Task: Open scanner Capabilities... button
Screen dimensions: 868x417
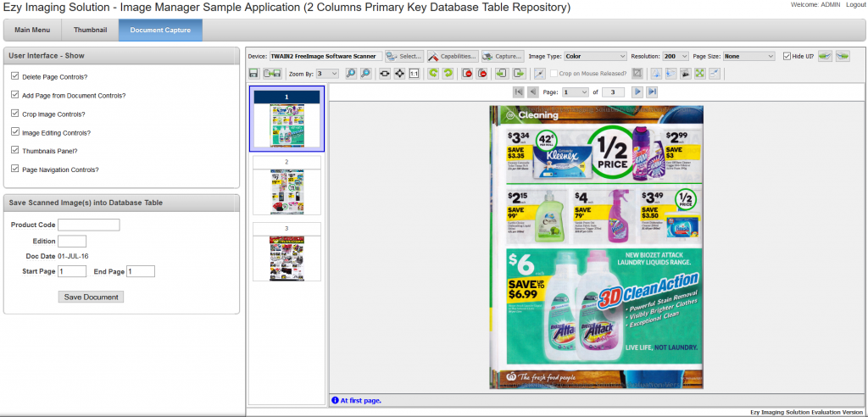Action: point(453,56)
